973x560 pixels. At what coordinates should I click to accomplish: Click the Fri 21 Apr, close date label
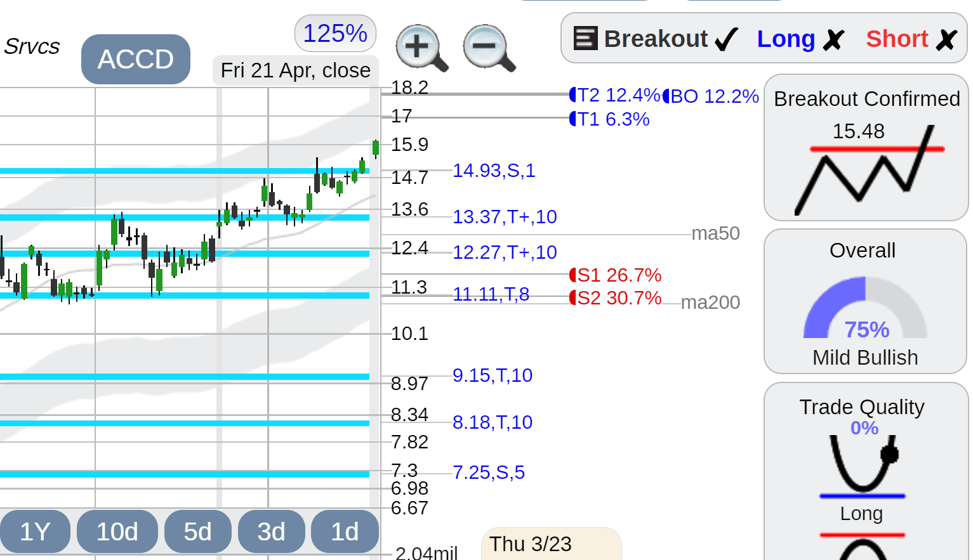click(296, 70)
